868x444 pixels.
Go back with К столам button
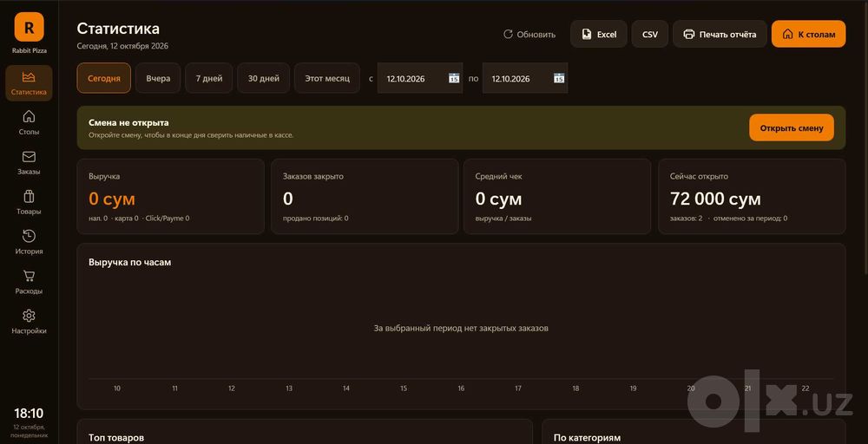coord(808,35)
